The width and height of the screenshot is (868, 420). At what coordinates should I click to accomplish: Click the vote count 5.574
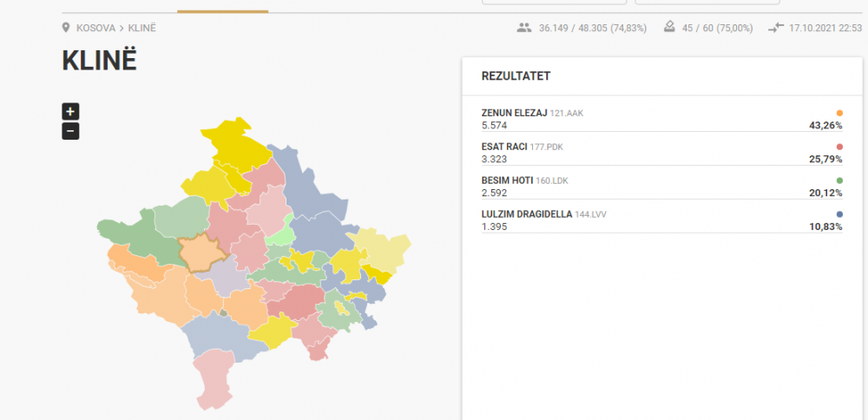click(495, 126)
